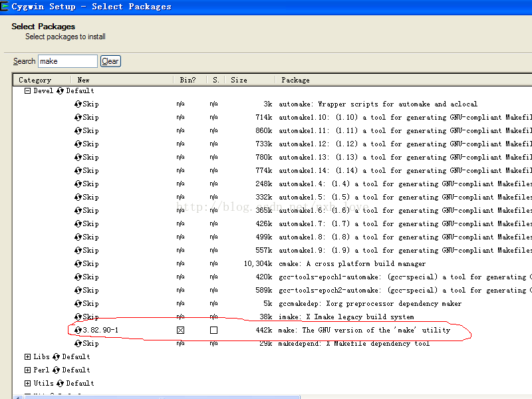Click the cycle icon for imake
The image size is (532, 399).
coord(78,317)
